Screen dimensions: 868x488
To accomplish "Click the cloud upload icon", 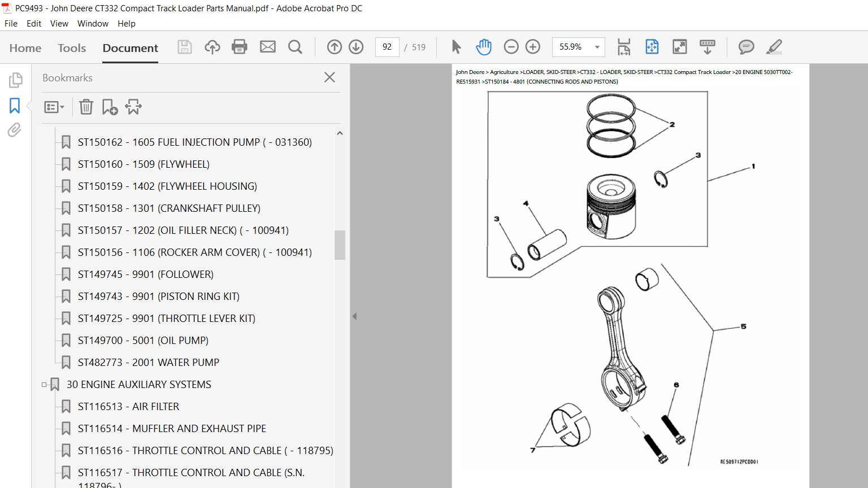I will tap(212, 47).
